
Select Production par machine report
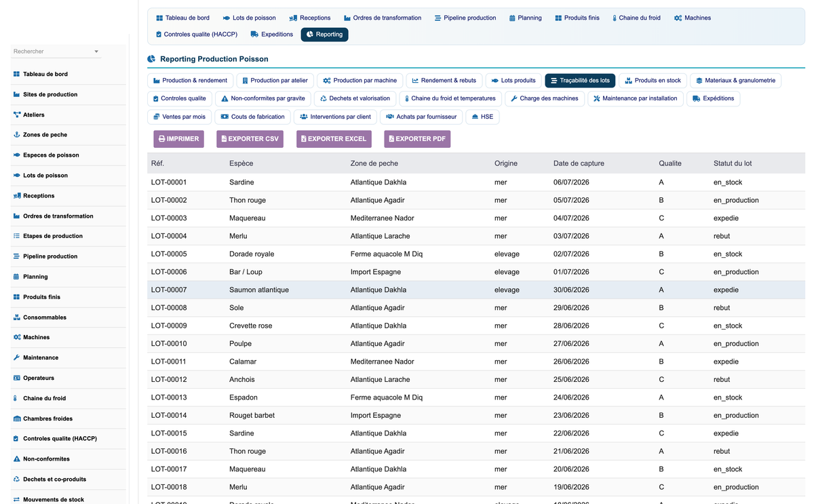pos(360,81)
